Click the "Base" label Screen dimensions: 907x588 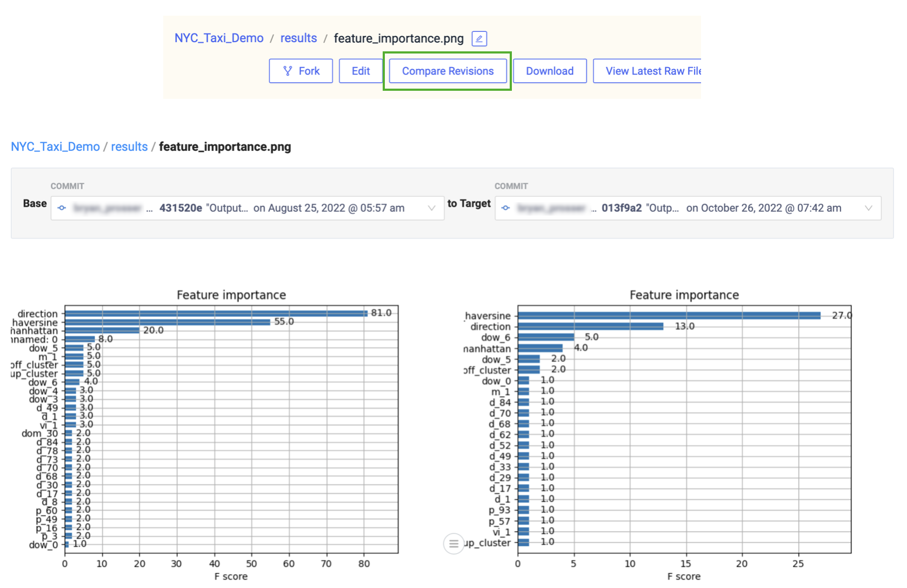(x=35, y=203)
